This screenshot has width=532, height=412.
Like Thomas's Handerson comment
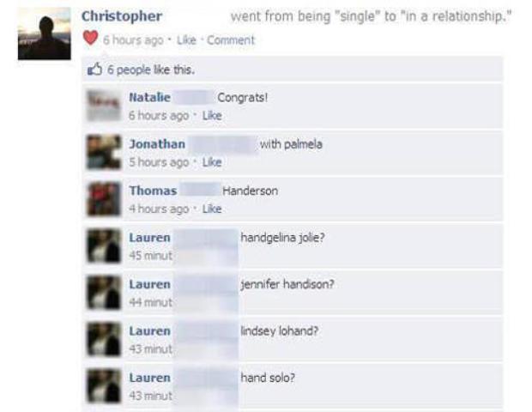pyautogui.click(x=212, y=209)
